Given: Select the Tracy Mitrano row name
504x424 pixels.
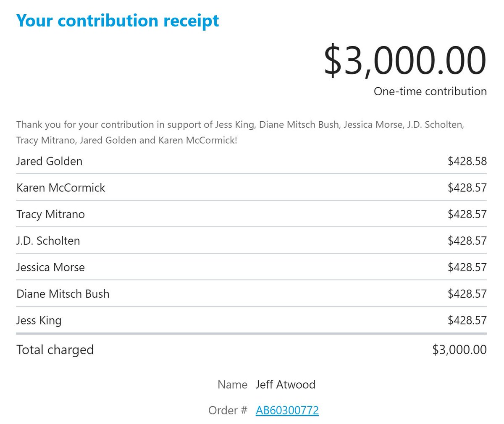Looking at the screenshot, I should click(x=50, y=214).
